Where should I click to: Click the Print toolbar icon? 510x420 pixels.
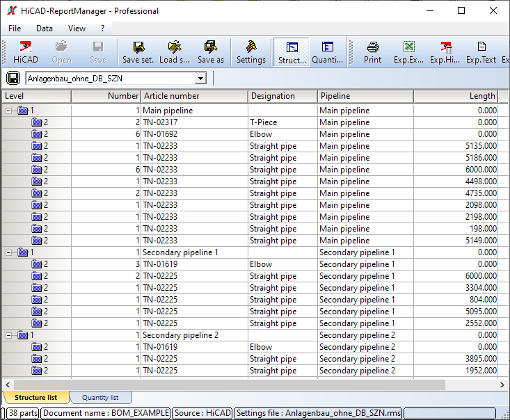372,47
